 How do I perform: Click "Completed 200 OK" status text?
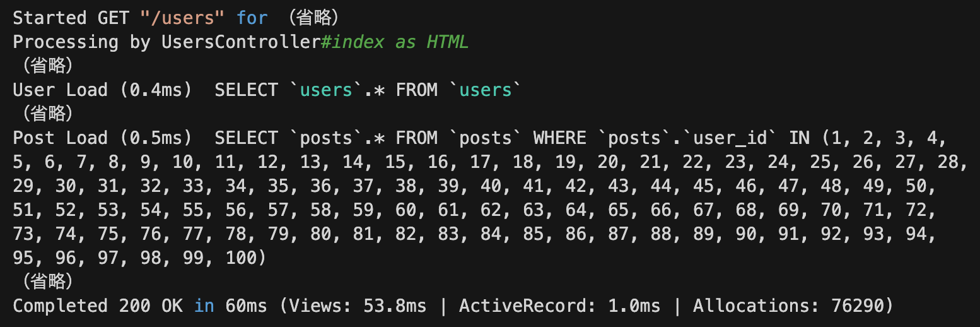coord(97,306)
